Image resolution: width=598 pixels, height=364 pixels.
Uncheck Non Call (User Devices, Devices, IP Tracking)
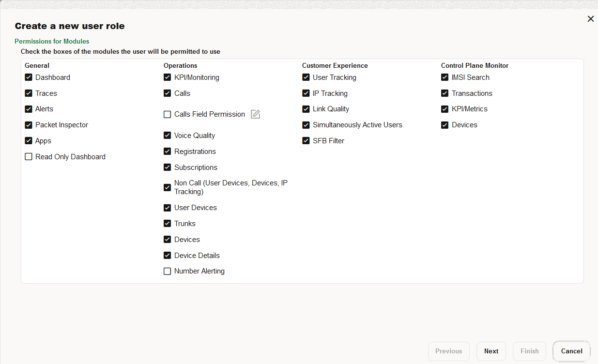pyautogui.click(x=167, y=187)
